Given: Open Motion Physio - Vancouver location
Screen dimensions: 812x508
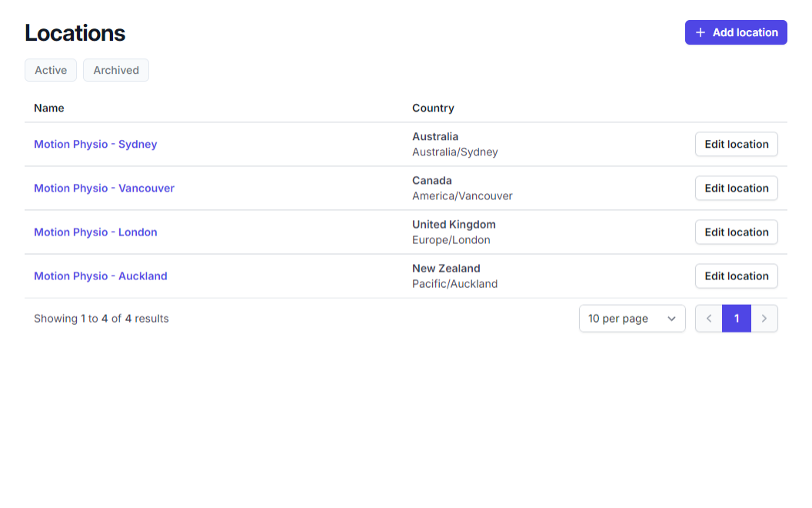Looking at the screenshot, I should coord(104,188).
